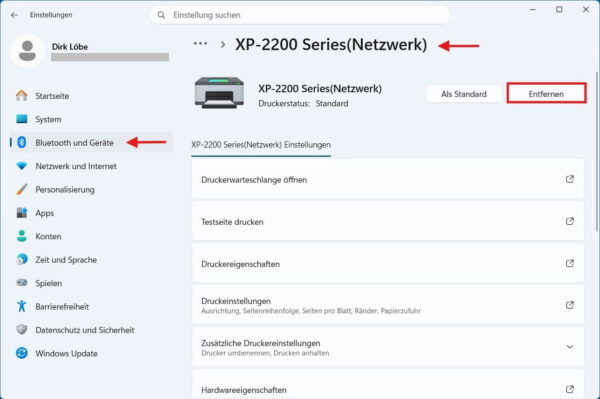This screenshot has width=600, height=399.
Task: Open Windows Update settings
Action: (x=91, y=353)
